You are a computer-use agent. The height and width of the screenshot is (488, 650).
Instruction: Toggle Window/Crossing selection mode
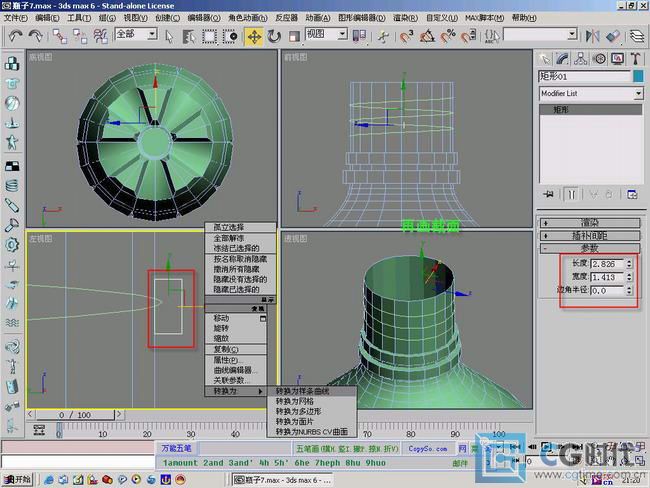(x=230, y=36)
